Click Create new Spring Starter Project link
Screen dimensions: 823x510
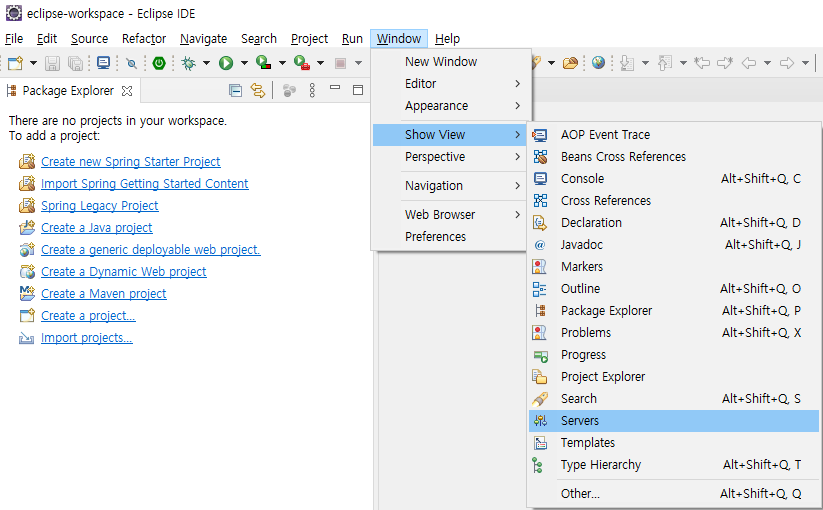(131, 162)
